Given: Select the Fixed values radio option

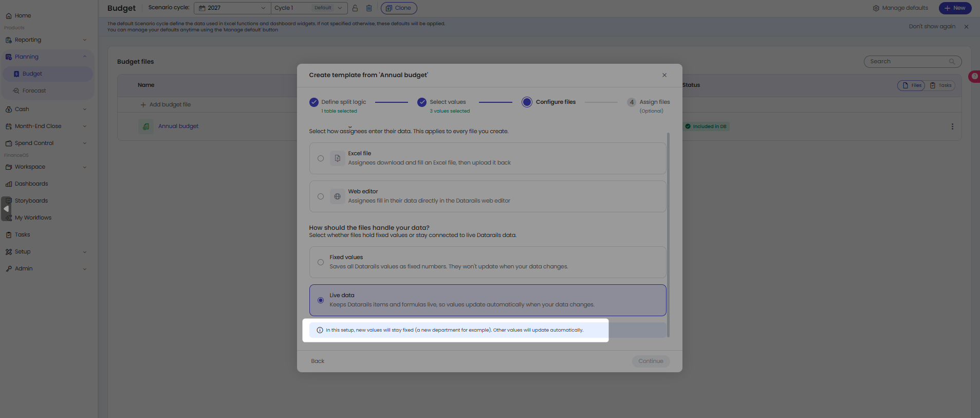Looking at the screenshot, I should coord(321,263).
